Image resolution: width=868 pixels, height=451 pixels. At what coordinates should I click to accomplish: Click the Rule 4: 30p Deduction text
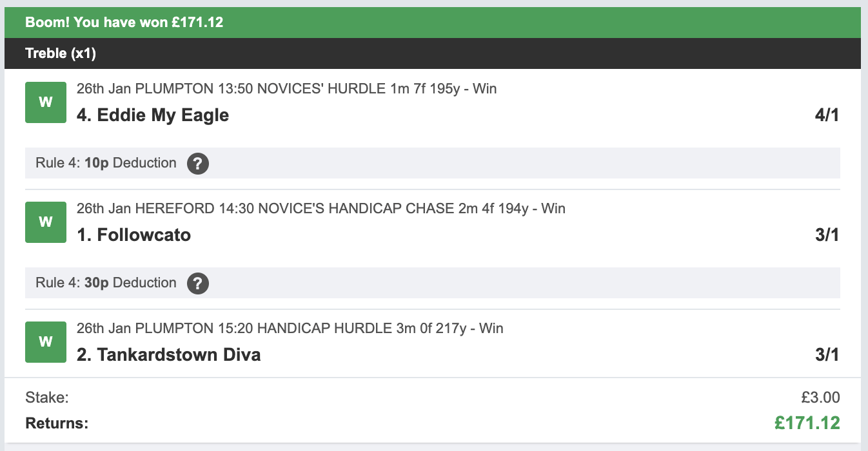(x=106, y=283)
